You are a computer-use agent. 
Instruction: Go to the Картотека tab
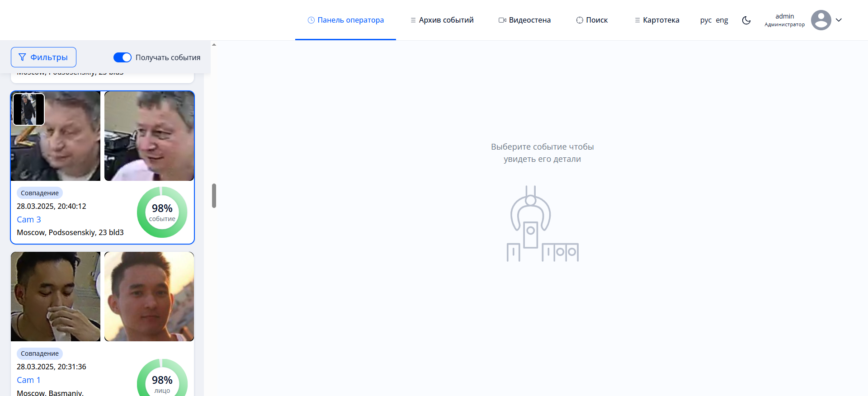coord(660,20)
